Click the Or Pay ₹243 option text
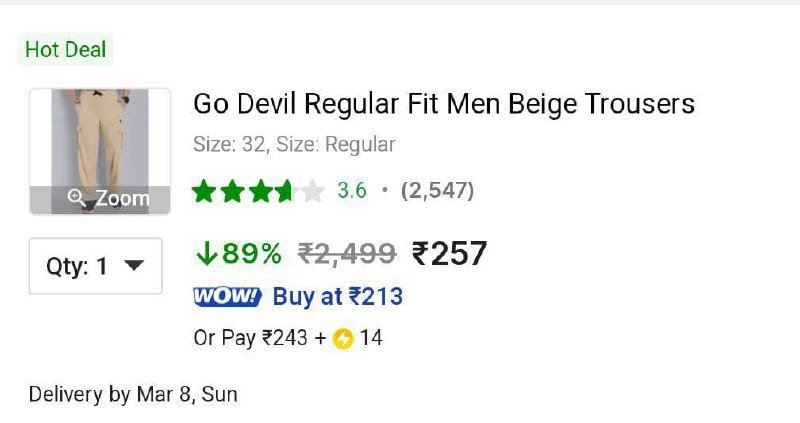 pyautogui.click(x=251, y=338)
